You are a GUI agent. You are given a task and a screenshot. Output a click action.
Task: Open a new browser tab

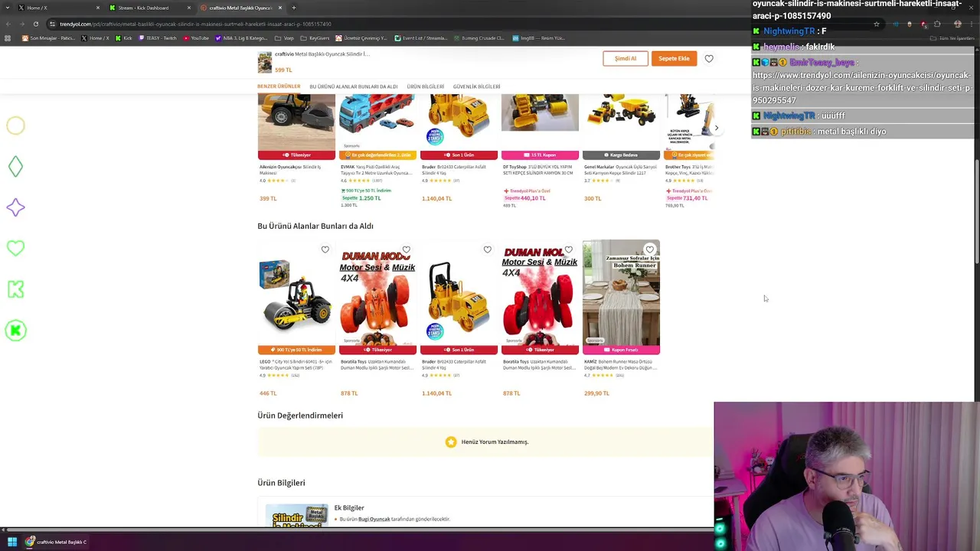(294, 8)
